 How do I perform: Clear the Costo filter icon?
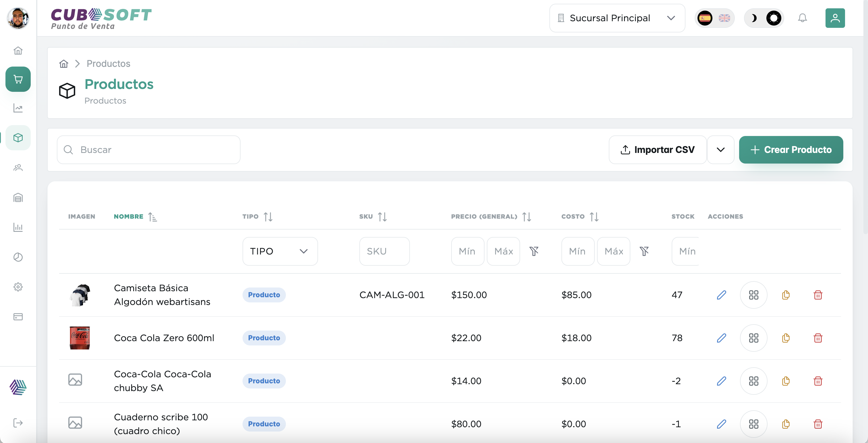[x=644, y=251]
